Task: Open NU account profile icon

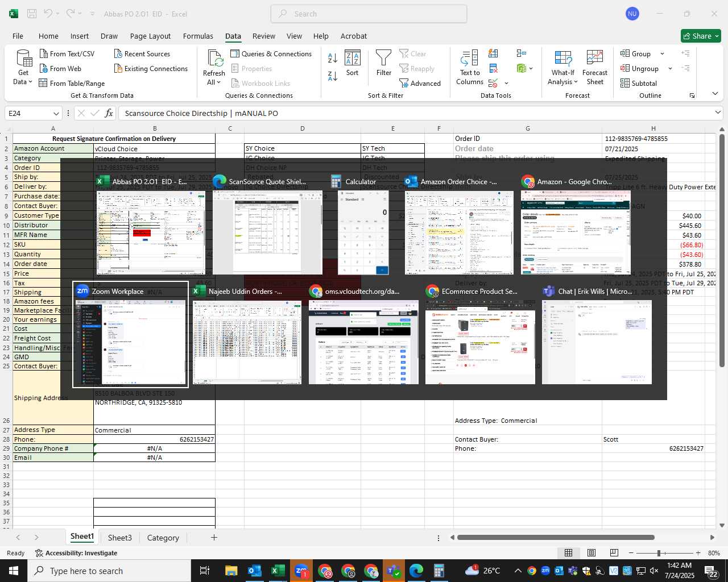Action: point(632,14)
